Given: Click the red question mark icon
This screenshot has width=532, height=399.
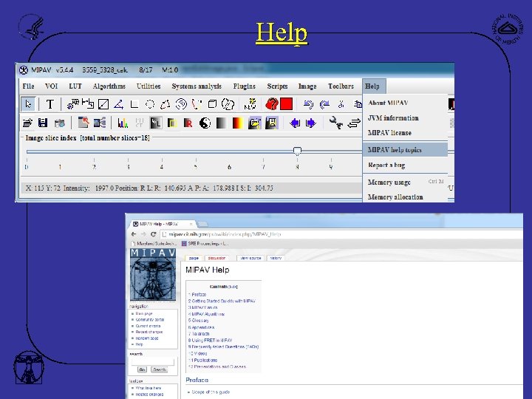Looking at the screenshot, I should point(271,104).
